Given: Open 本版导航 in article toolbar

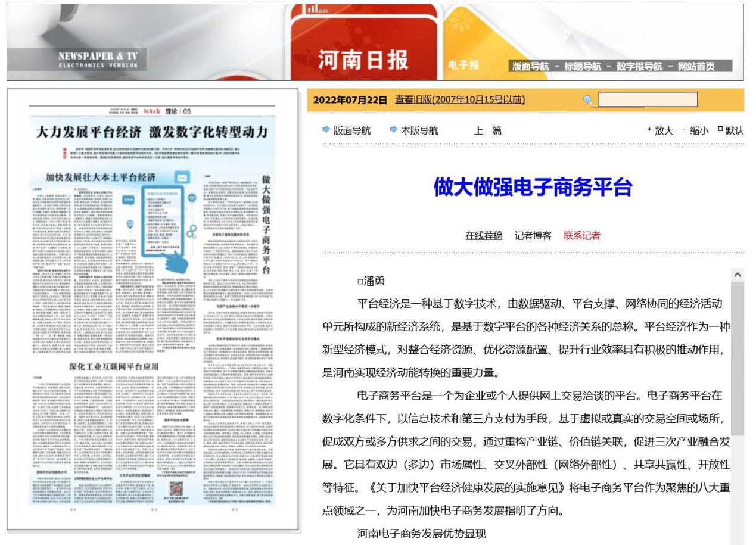Looking at the screenshot, I should [x=419, y=130].
